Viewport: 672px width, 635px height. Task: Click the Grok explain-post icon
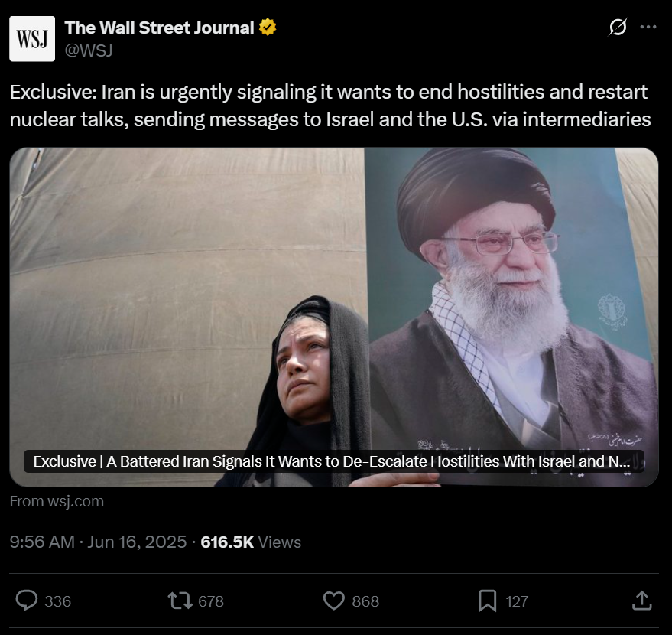(x=618, y=27)
